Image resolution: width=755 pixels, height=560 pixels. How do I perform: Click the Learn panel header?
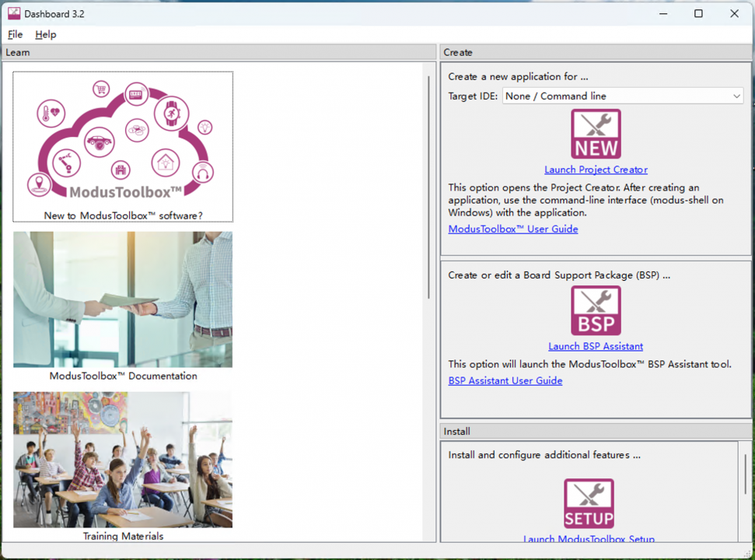[x=219, y=52]
